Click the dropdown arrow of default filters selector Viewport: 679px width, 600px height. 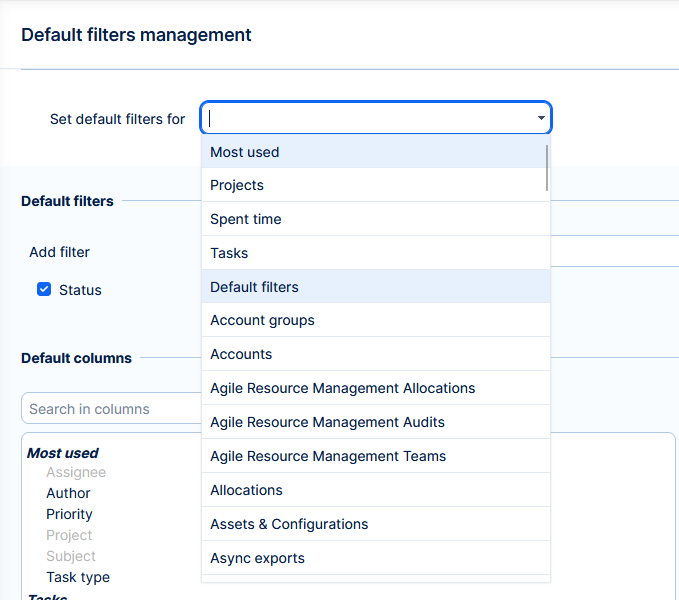(540, 118)
